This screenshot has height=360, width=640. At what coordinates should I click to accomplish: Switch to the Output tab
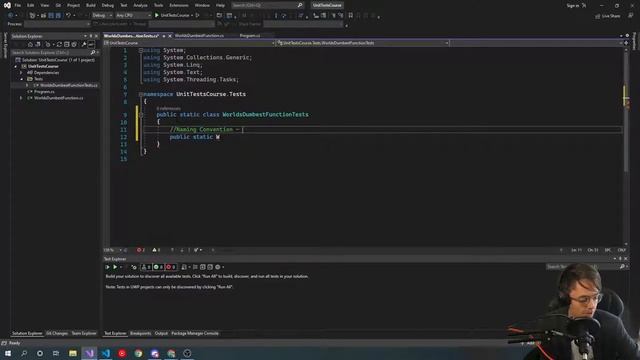click(161, 333)
